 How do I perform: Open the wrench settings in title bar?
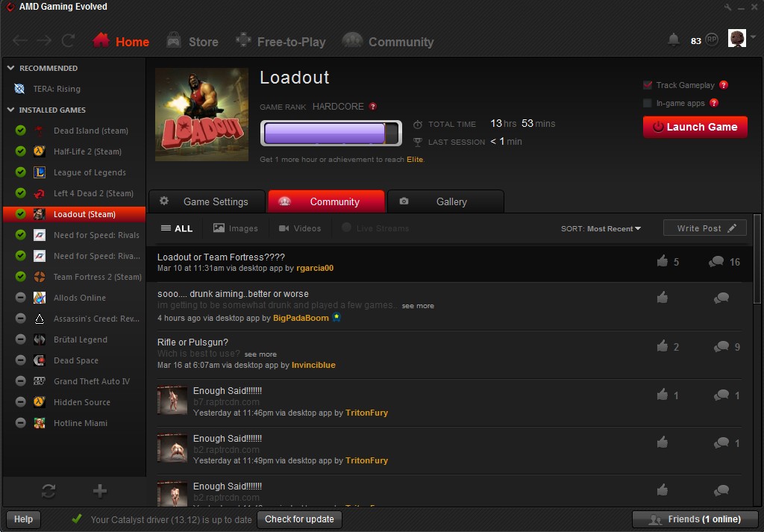point(727,7)
